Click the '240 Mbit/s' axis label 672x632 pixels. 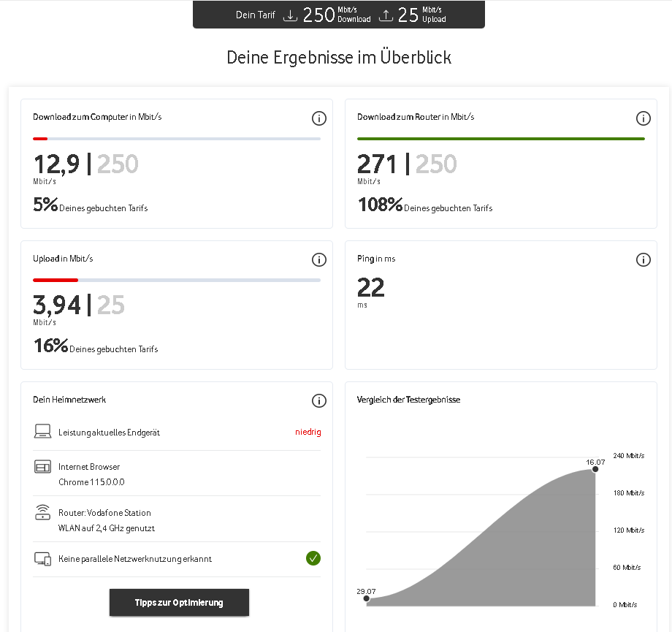[x=629, y=456]
